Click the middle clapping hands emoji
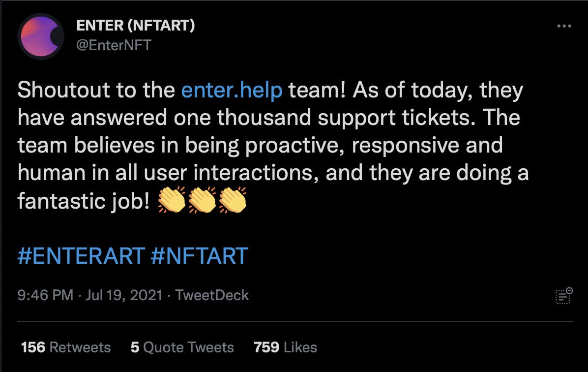The height and width of the screenshot is (372, 588). pos(202,200)
